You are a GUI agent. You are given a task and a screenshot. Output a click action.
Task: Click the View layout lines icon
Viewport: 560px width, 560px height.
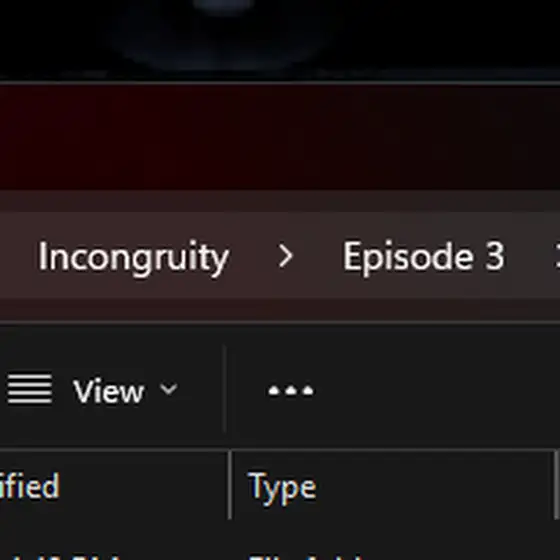30,389
